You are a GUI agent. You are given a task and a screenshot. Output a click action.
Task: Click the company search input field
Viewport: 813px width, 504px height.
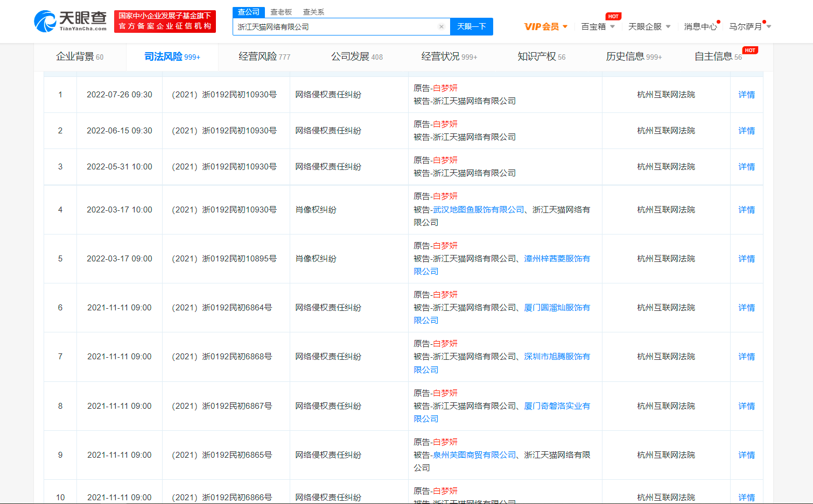point(334,27)
